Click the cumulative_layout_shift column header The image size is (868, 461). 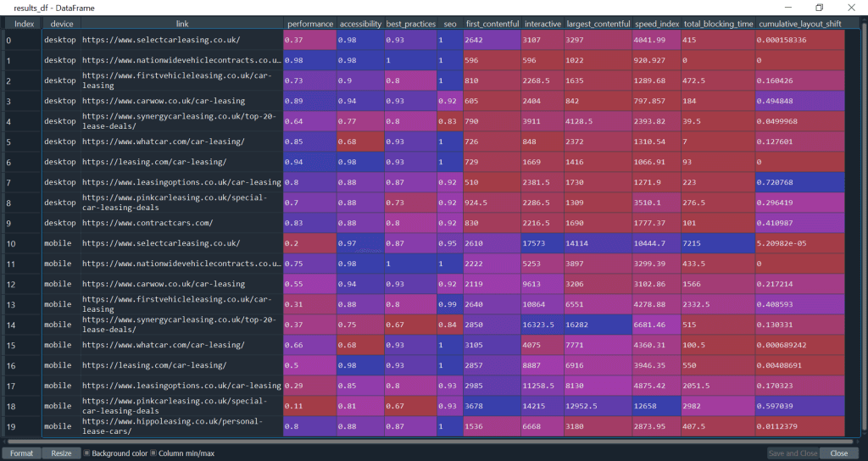coord(800,24)
